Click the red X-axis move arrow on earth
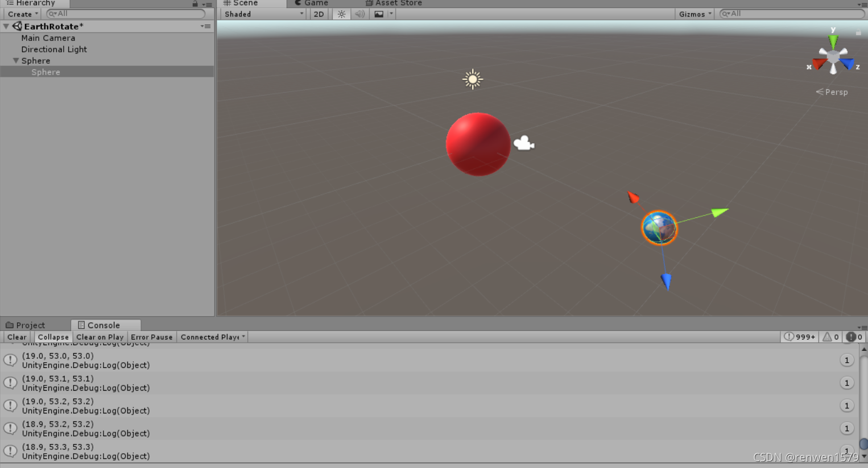Viewport: 868px width, 468px height. click(633, 197)
